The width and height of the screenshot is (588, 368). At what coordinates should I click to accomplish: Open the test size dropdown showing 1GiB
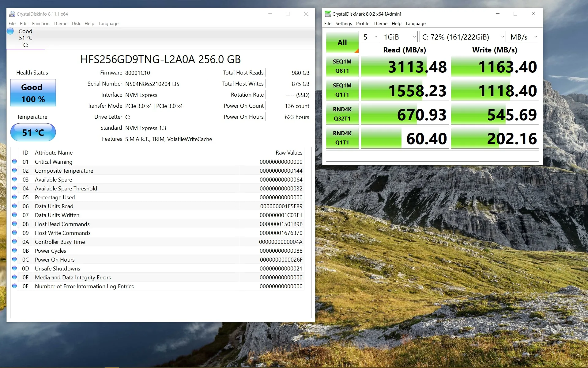tap(399, 37)
